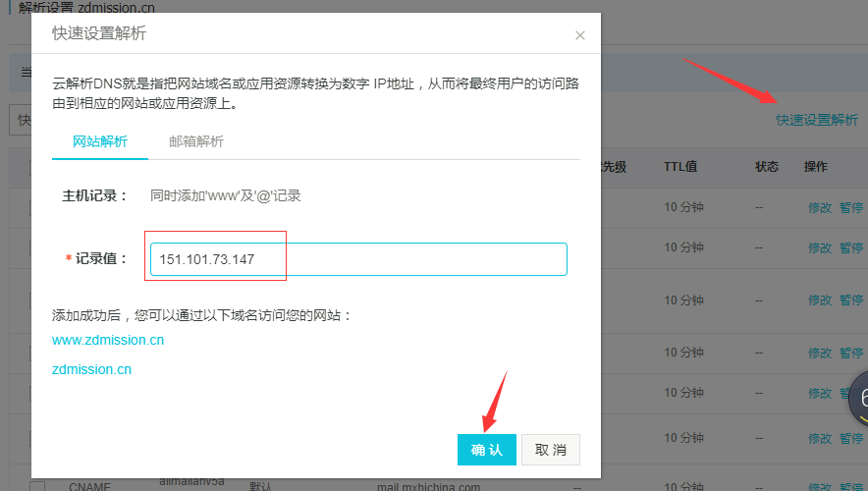The width and height of the screenshot is (868, 491).
Task: Select 同时添加'www'及'@'记录 host record text
Action: tap(225, 195)
